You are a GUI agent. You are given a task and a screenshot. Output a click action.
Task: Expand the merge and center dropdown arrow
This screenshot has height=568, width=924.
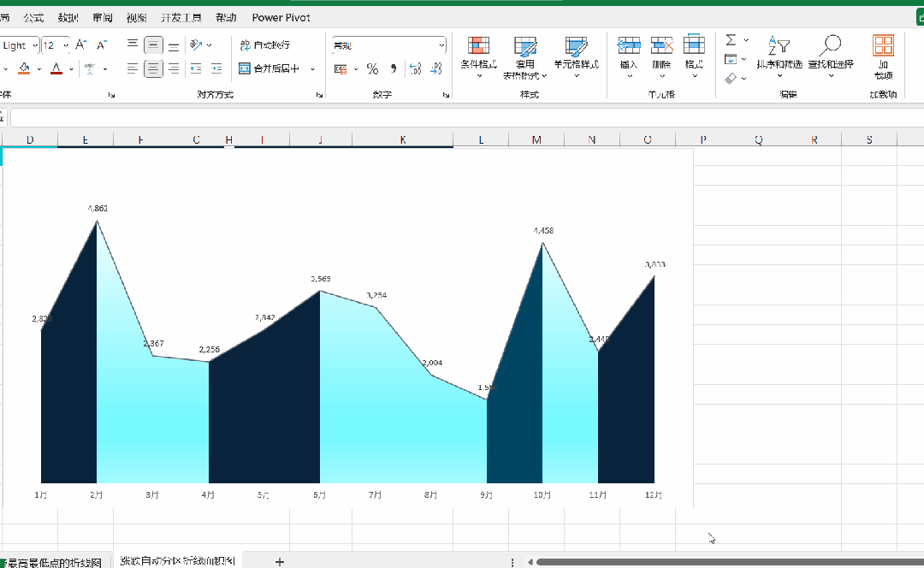pos(312,69)
